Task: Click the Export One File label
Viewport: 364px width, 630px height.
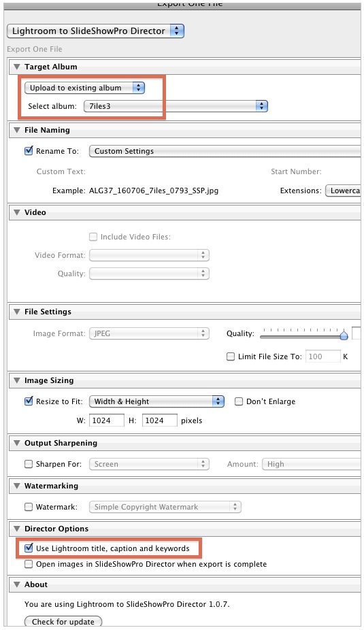Action: pyautogui.click(x=35, y=49)
